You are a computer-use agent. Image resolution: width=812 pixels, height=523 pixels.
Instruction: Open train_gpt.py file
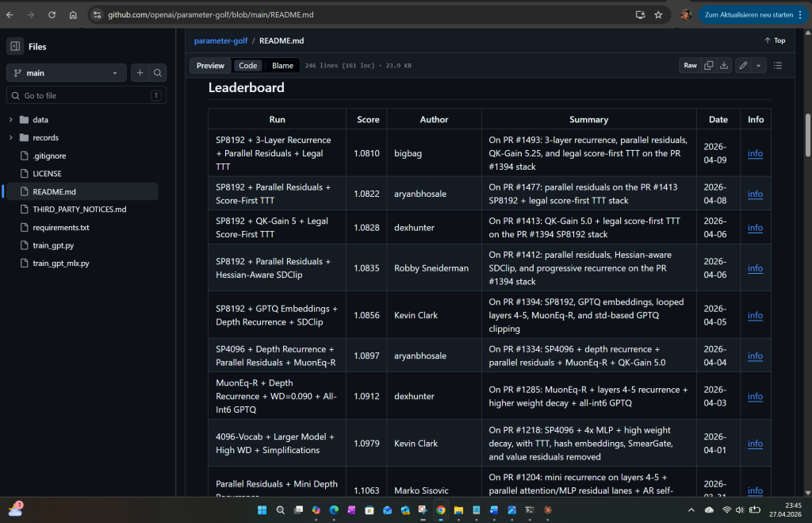click(x=53, y=245)
